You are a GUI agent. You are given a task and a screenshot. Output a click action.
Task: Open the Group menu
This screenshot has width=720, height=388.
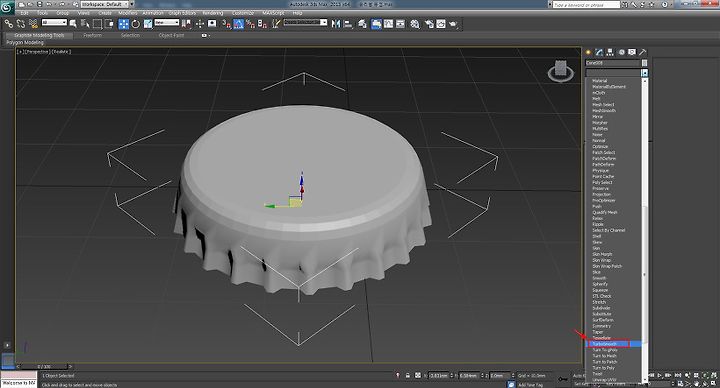62,13
